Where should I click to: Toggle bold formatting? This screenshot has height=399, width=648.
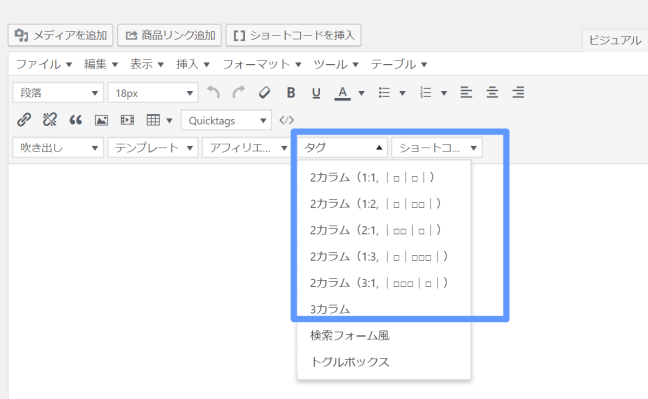coord(291,93)
